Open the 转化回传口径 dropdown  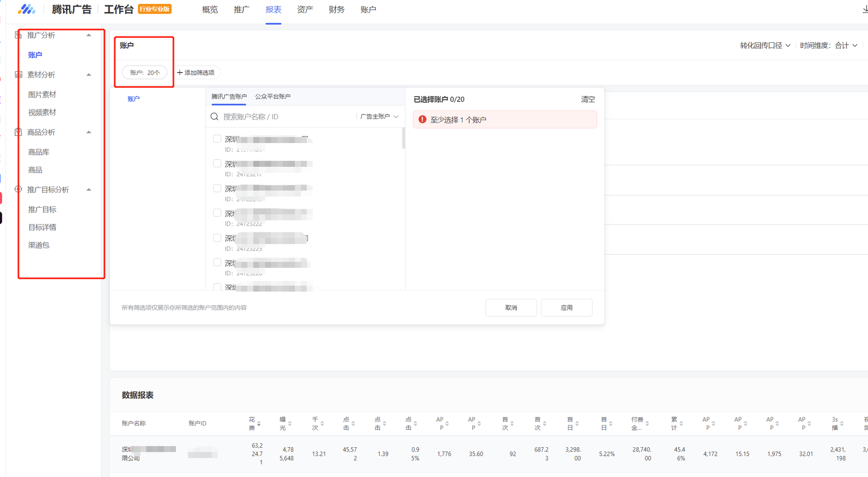pyautogui.click(x=765, y=46)
